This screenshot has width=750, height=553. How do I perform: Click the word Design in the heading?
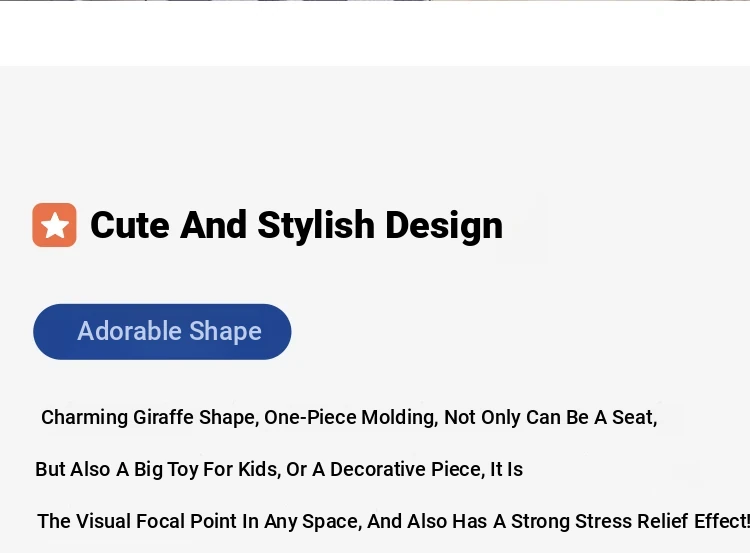444,225
